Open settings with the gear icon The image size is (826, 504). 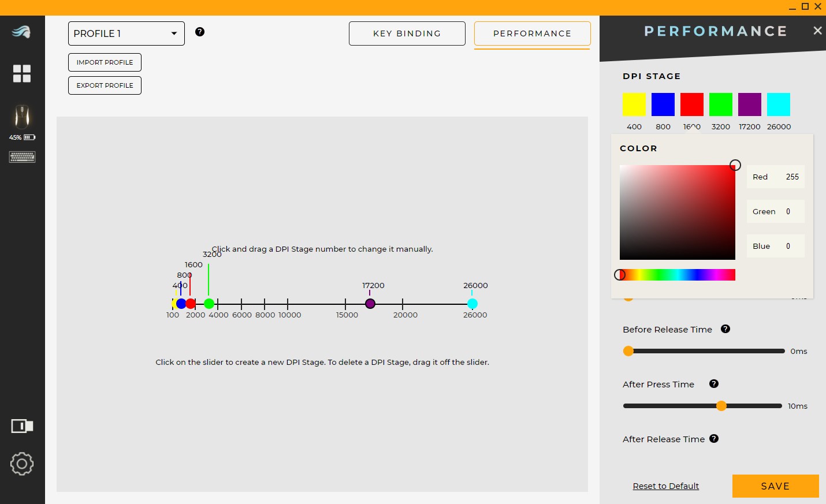click(22, 464)
